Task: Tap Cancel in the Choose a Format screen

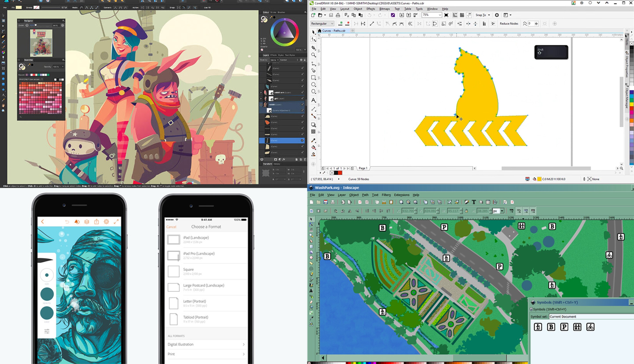Action: (171, 227)
